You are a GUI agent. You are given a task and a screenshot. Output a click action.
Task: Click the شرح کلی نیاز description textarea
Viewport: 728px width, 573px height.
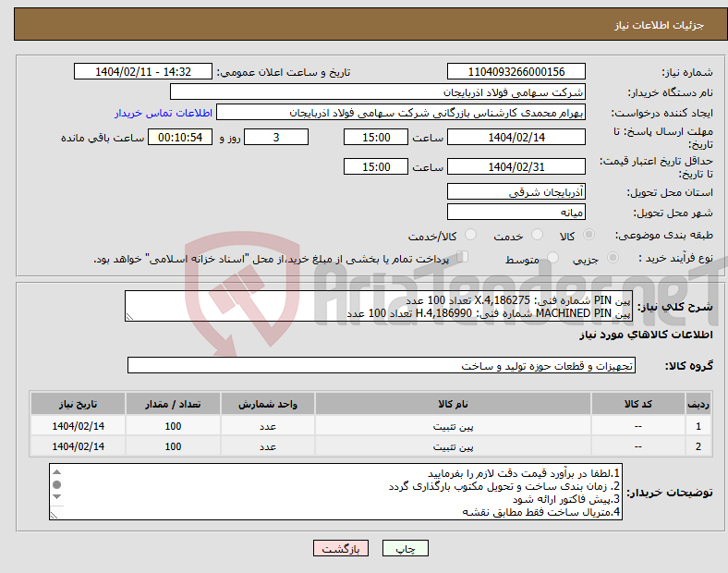379,306
